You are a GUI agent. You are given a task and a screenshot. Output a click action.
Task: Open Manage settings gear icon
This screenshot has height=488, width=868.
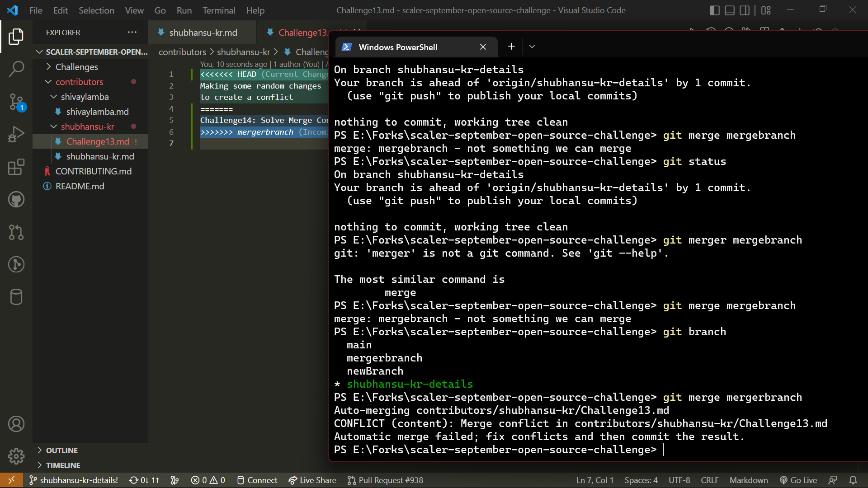tap(16, 456)
